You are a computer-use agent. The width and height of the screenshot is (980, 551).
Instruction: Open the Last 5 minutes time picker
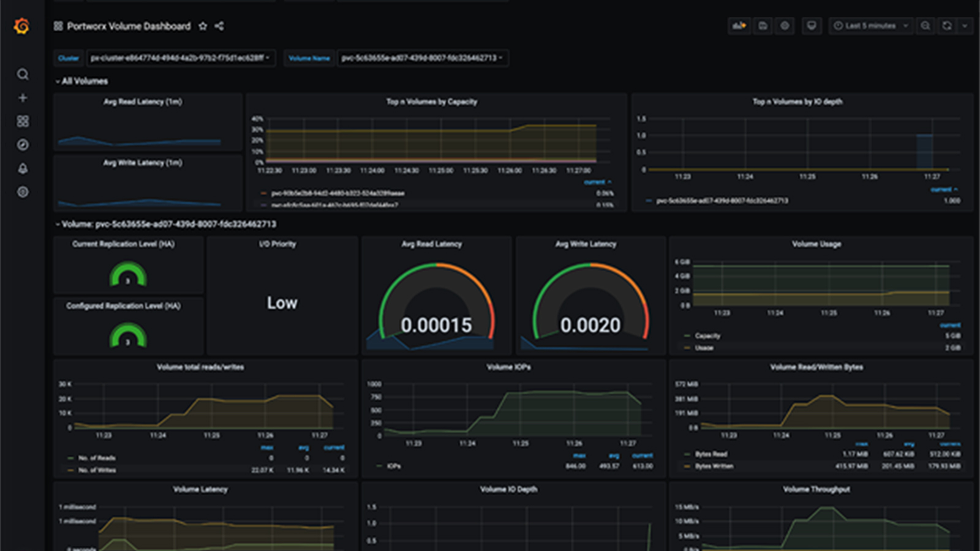871,26
